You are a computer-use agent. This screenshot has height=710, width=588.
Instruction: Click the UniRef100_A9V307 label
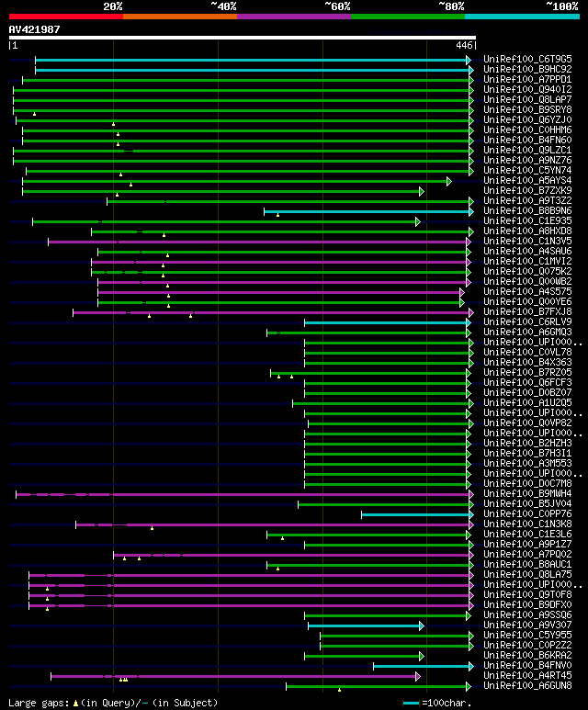[x=527, y=625]
